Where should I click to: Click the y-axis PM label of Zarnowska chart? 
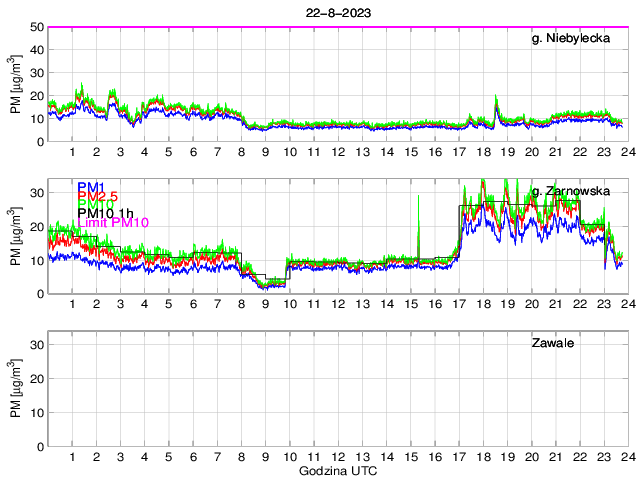coord(17,237)
